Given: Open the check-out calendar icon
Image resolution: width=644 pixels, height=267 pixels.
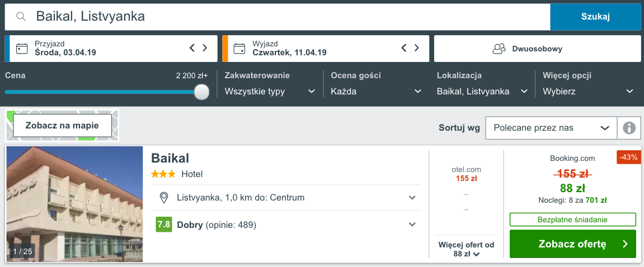Looking at the screenshot, I should point(239,48).
